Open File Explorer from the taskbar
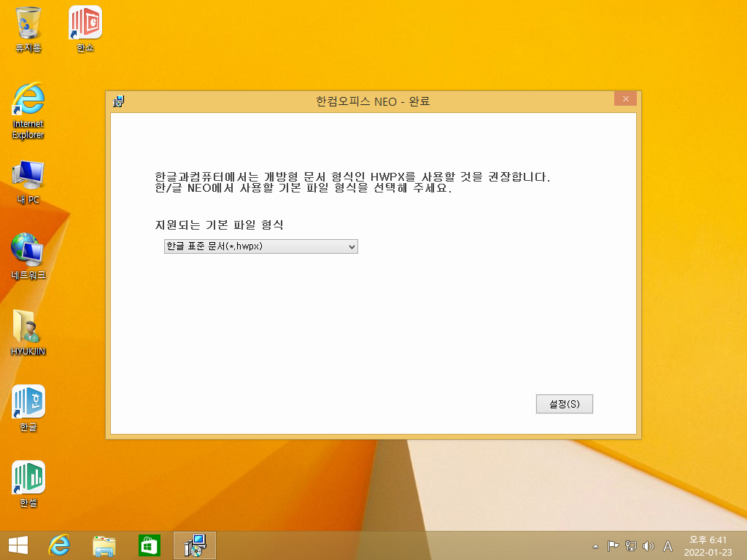The height and width of the screenshot is (560, 747). pyautogui.click(x=104, y=545)
